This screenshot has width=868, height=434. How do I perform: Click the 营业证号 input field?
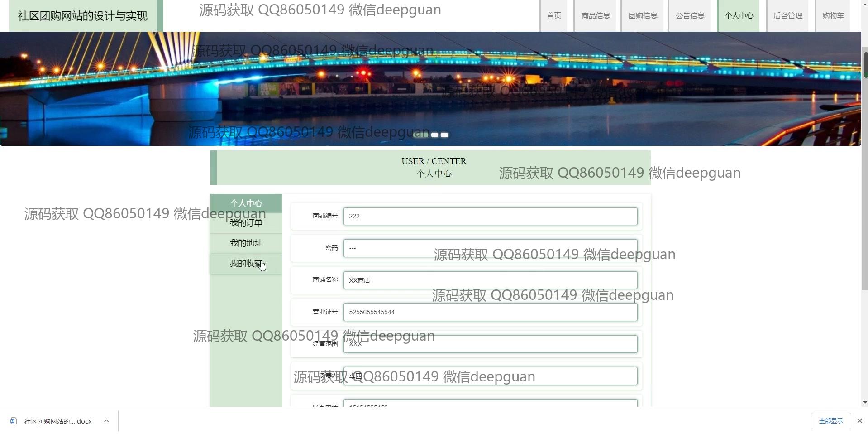click(490, 312)
